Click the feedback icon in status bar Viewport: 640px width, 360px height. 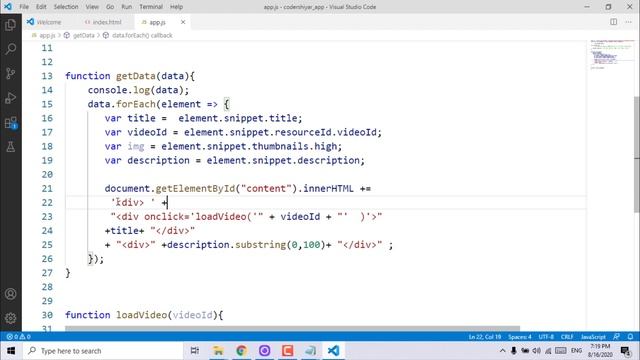click(x=616, y=337)
